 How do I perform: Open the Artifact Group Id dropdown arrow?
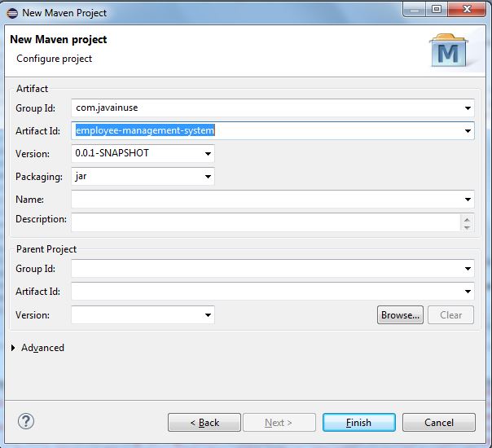[x=468, y=108]
